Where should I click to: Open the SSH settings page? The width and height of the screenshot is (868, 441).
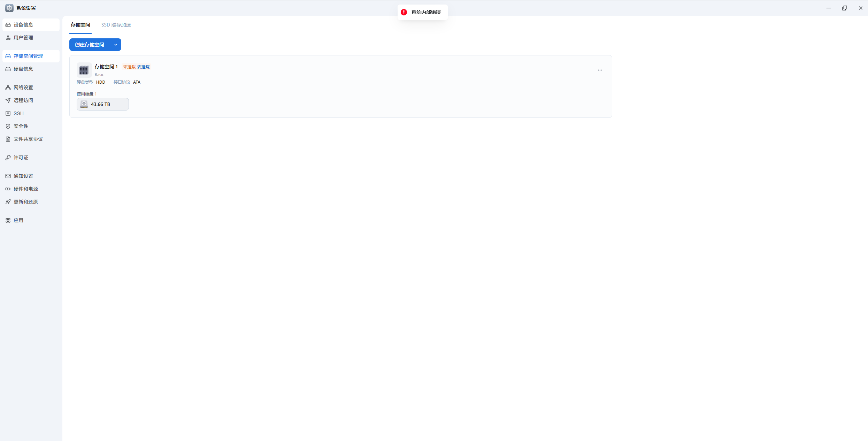(18, 113)
